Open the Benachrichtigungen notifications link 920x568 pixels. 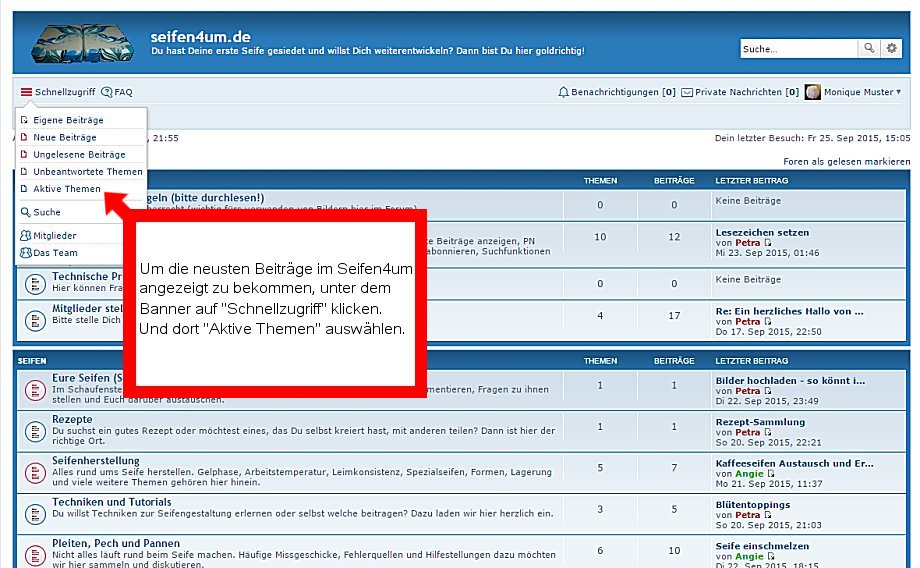click(617, 92)
